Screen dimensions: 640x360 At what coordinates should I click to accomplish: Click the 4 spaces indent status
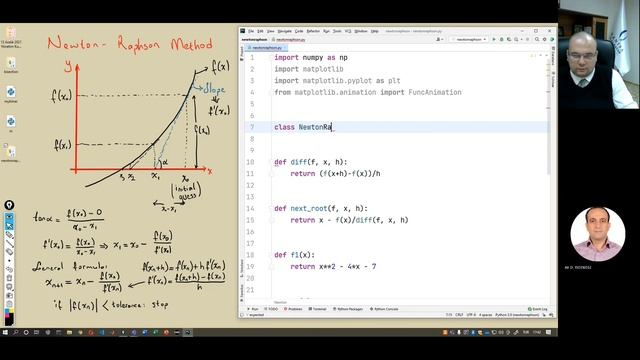click(485, 315)
